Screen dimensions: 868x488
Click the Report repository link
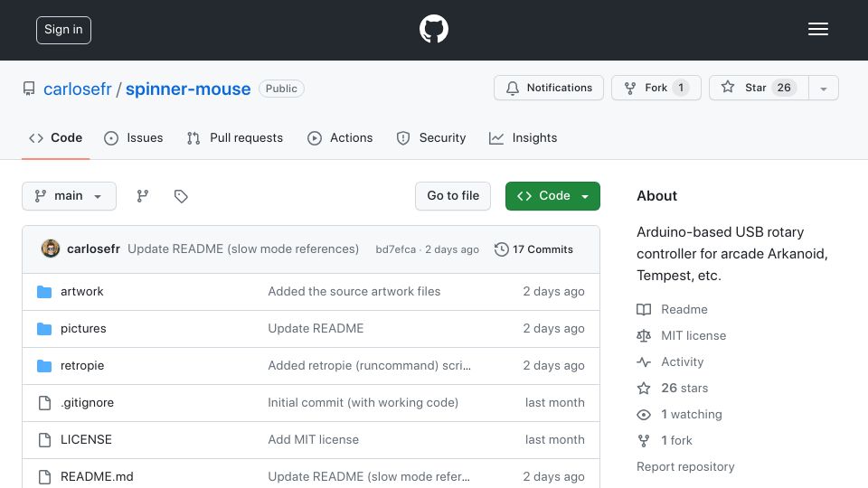tap(685, 467)
